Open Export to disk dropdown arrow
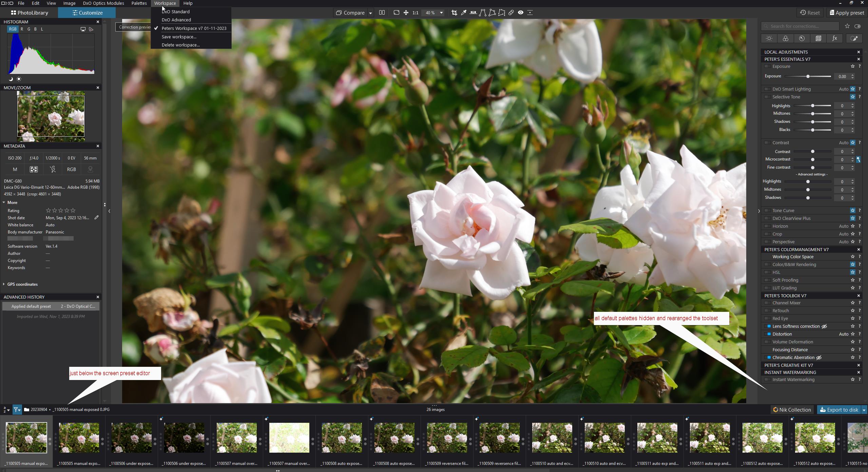 point(864,410)
